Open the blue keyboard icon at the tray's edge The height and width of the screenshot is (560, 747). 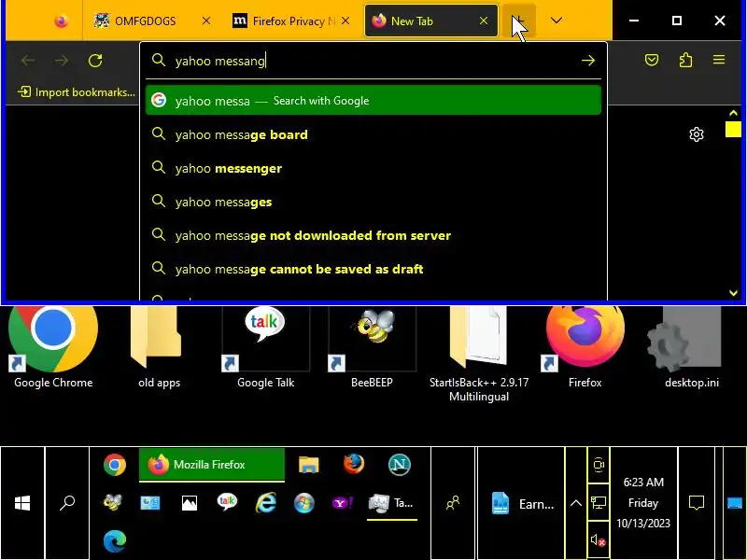coord(734,503)
